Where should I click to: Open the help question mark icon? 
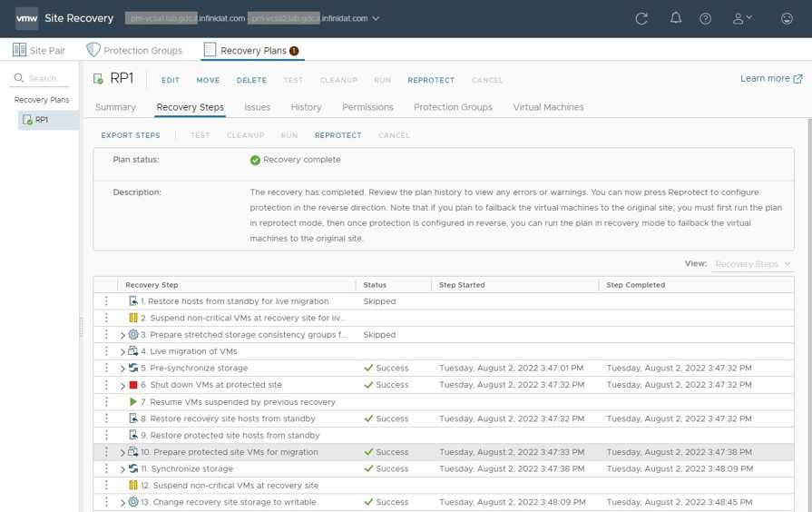[706, 18]
